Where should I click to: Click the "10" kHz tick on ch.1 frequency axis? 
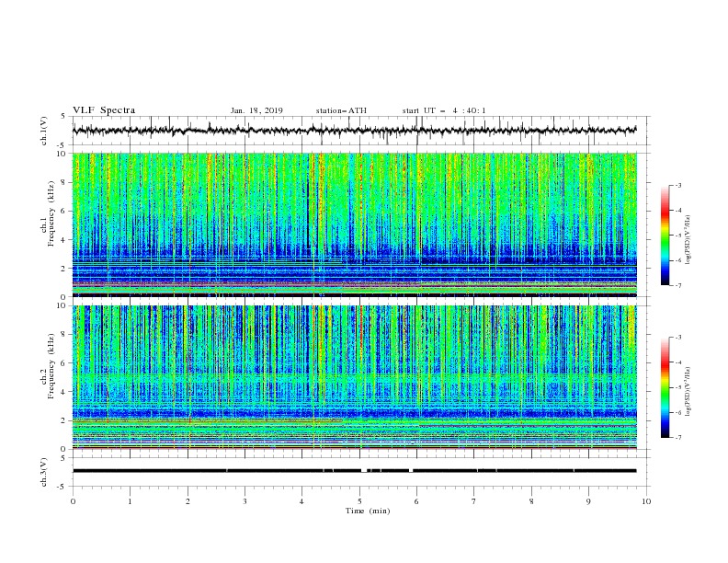tap(62, 154)
